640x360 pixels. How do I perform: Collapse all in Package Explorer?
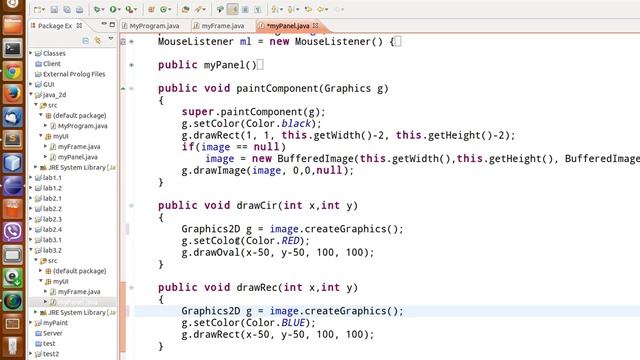[85, 40]
